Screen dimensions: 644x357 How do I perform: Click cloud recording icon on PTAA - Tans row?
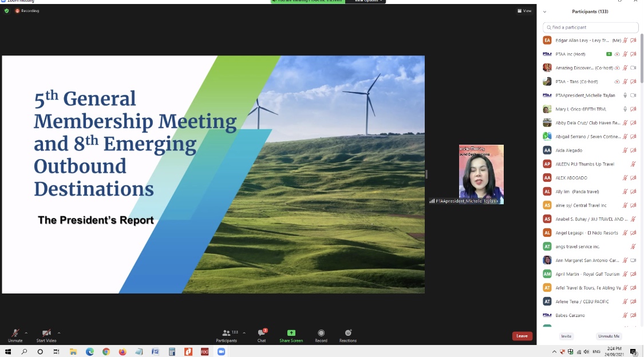pos(617,82)
